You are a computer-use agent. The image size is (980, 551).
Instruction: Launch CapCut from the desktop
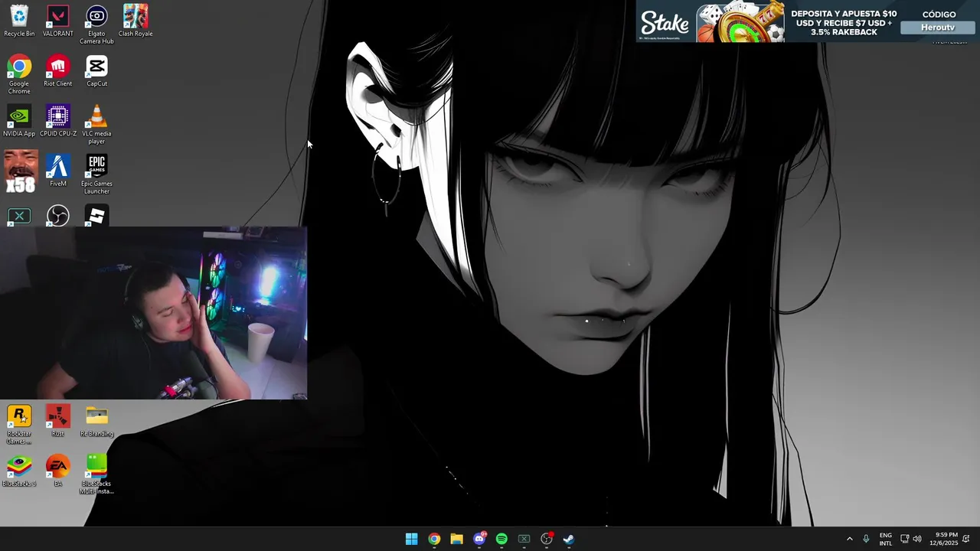pyautogui.click(x=96, y=71)
